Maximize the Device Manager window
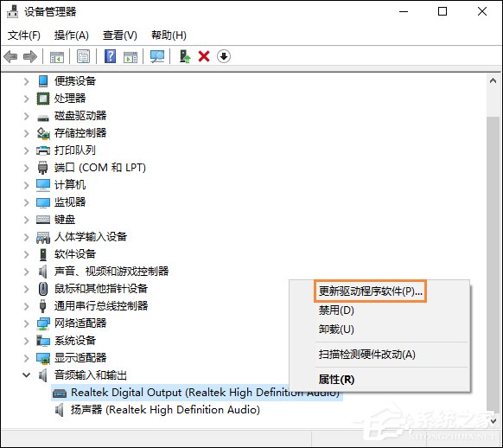 pos(443,11)
